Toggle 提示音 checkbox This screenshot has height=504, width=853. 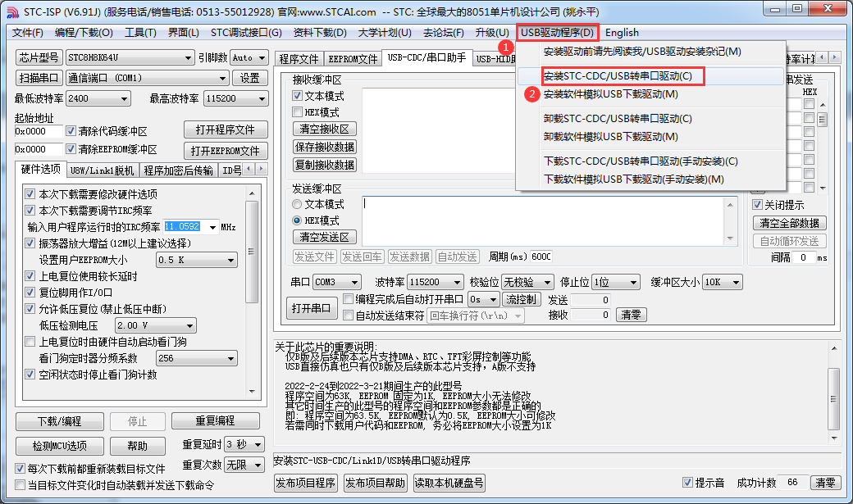[x=687, y=482]
